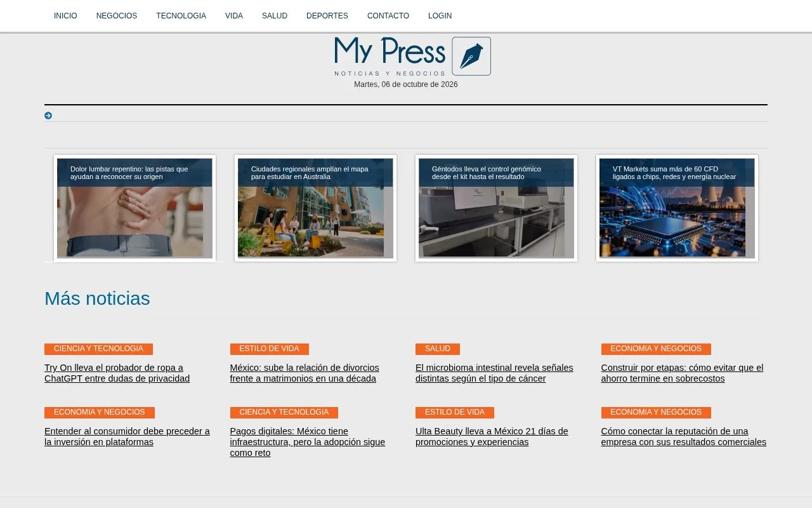Open the México divorcios article link
This screenshot has width=812, height=508.
pyautogui.click(x=304, y=373)
